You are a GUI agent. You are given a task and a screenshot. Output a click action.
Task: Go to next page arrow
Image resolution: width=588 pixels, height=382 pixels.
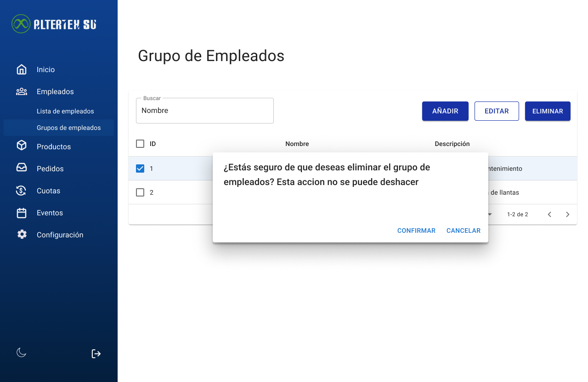click(568, 214)
